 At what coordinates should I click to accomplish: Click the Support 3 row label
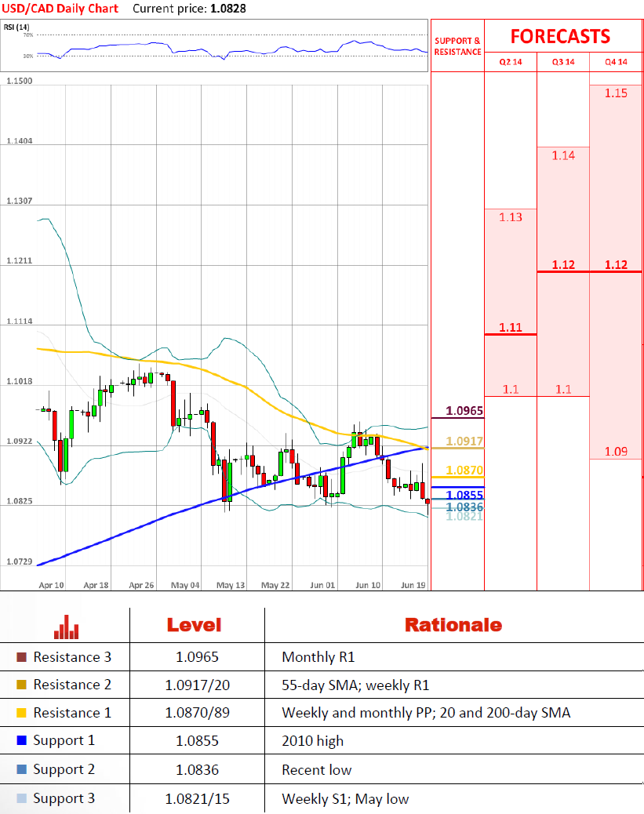coord(64,799)
